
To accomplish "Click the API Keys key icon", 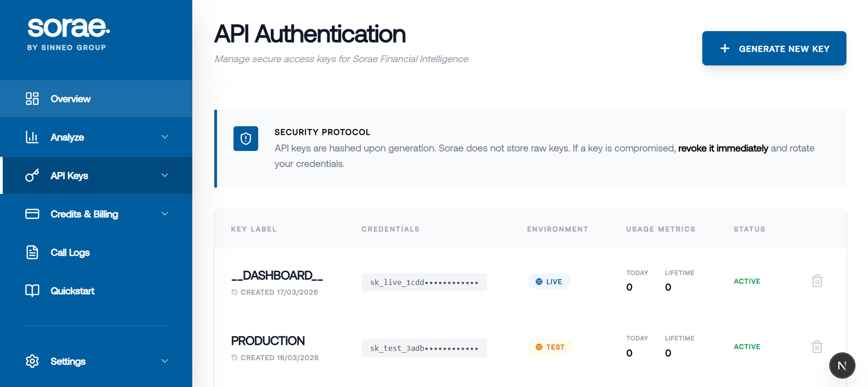I will (x=32, y=176).
